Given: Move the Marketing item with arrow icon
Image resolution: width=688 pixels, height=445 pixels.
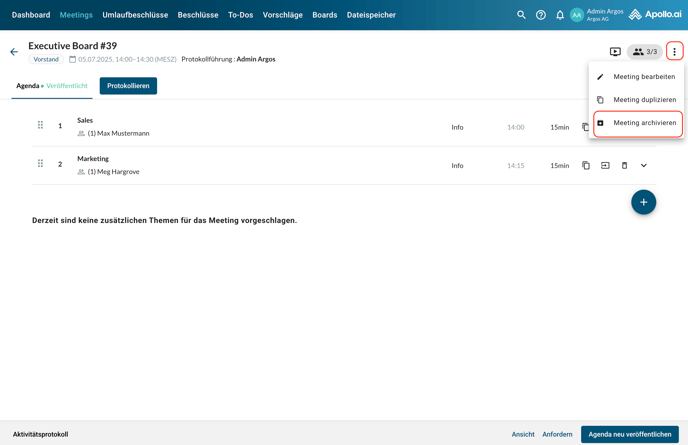Looking at the screenshot, I should coord(605,166).
